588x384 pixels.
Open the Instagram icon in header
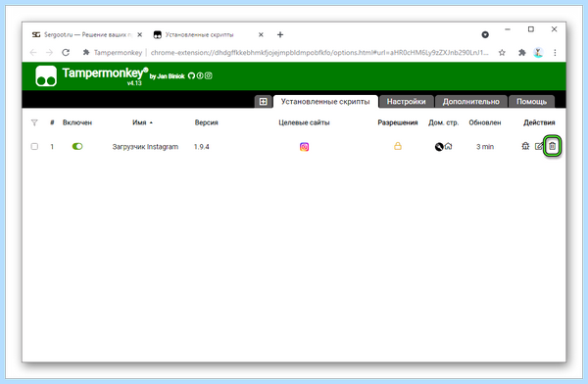pos(209,75)
